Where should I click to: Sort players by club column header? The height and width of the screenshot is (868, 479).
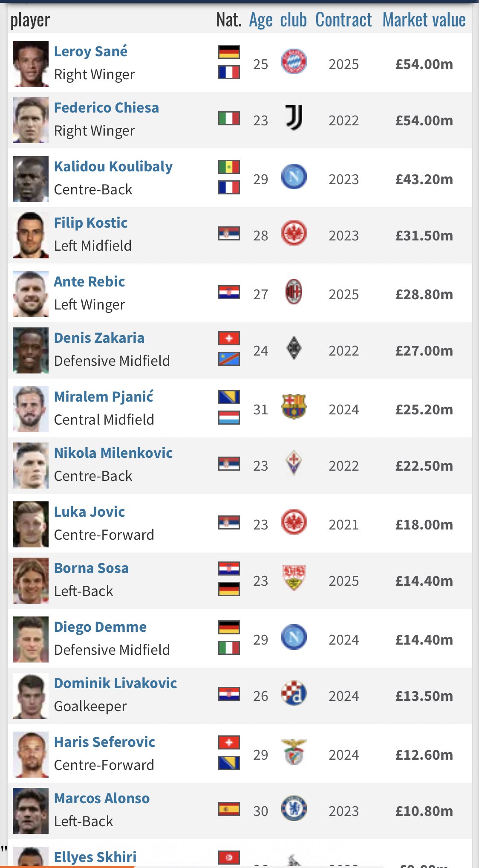294,20
